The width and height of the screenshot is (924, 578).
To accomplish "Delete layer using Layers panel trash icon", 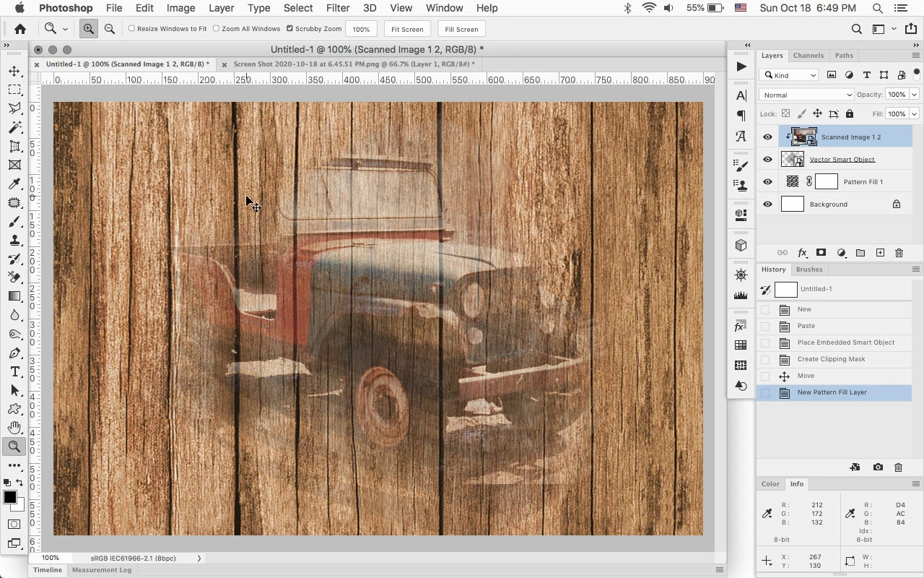I will (x=899, y=253).
